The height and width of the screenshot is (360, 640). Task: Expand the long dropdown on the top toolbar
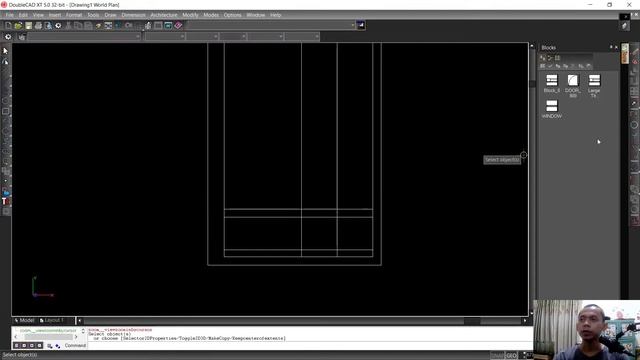(353, 25)
